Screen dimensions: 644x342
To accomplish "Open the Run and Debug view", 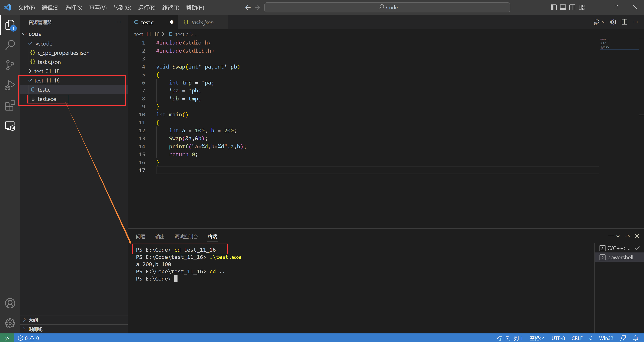I will 10,85.
